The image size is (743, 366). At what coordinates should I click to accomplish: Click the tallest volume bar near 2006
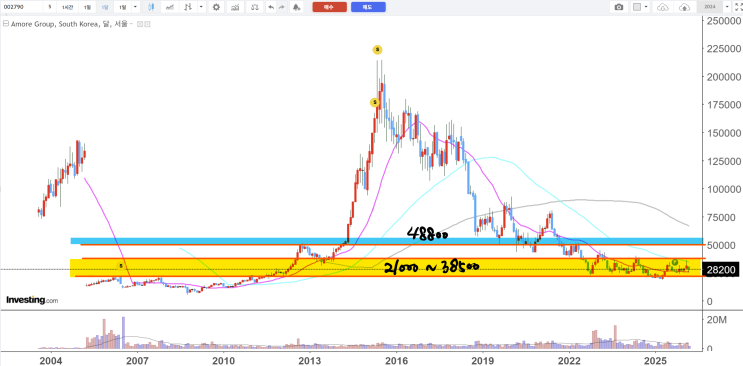[x=124, y=333]
